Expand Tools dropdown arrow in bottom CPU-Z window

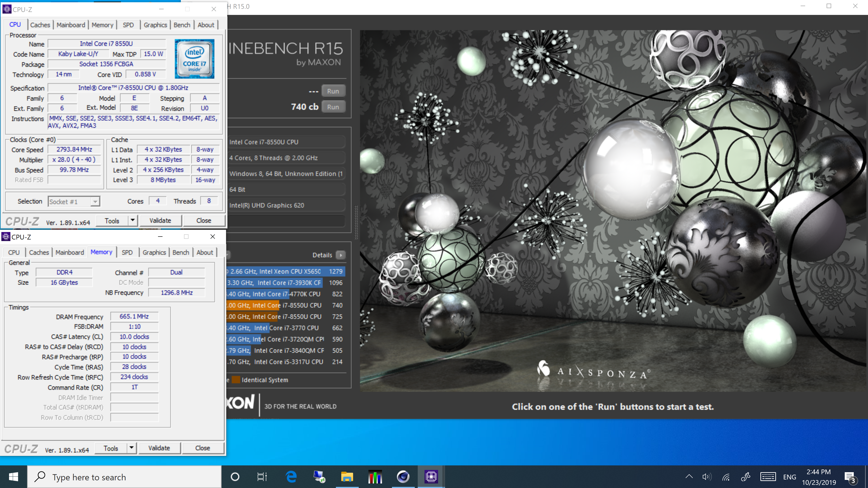pos(131,448)
